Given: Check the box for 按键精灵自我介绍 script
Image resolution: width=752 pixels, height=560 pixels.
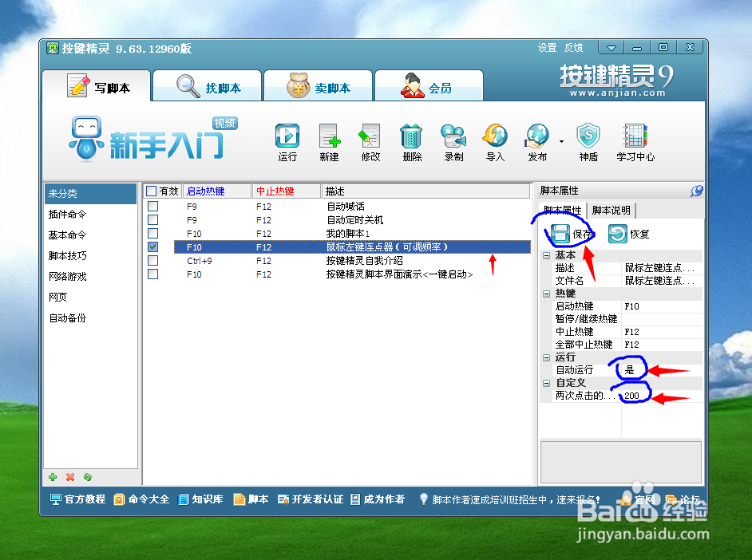Looking at the screenshot, I should tap(152, 261).
